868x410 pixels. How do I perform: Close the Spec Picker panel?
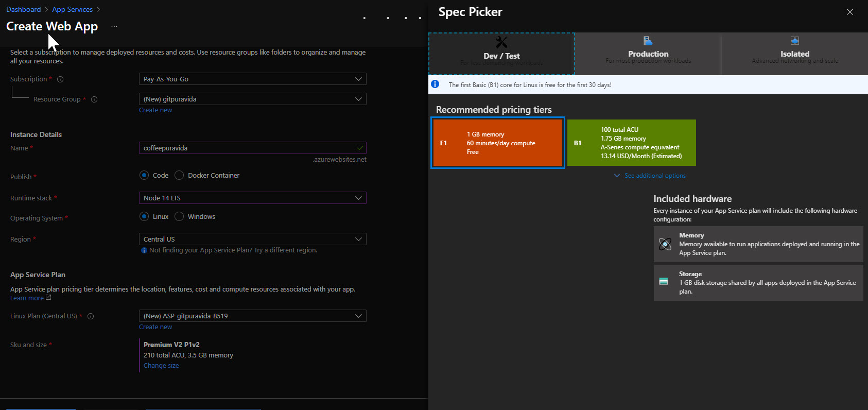(849, 12)
